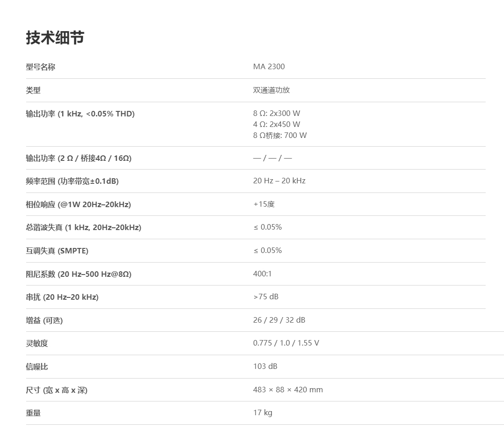Select the 20 Hz – 20 kHz value
The width and height of the screenshot is (504, 445).
point(279,181)
